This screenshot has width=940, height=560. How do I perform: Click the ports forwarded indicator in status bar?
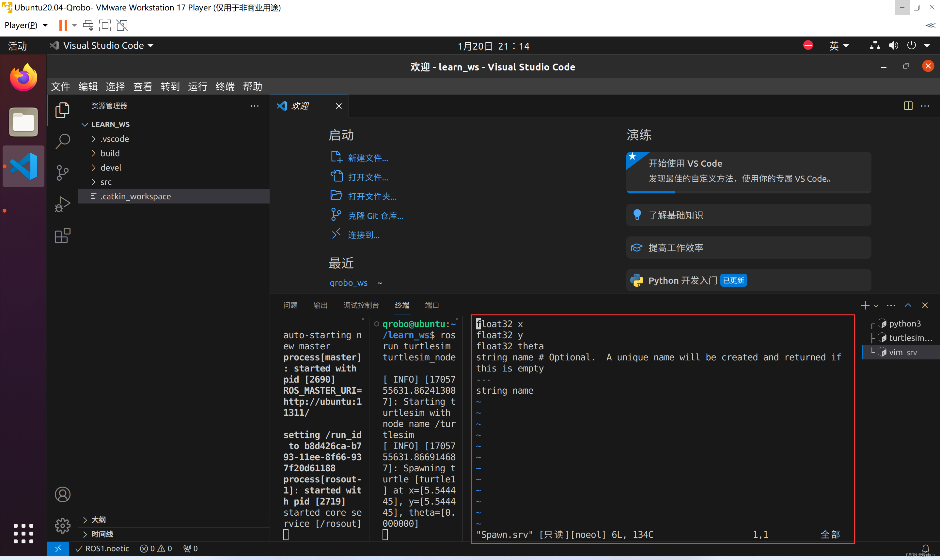[x=191, y=549]
